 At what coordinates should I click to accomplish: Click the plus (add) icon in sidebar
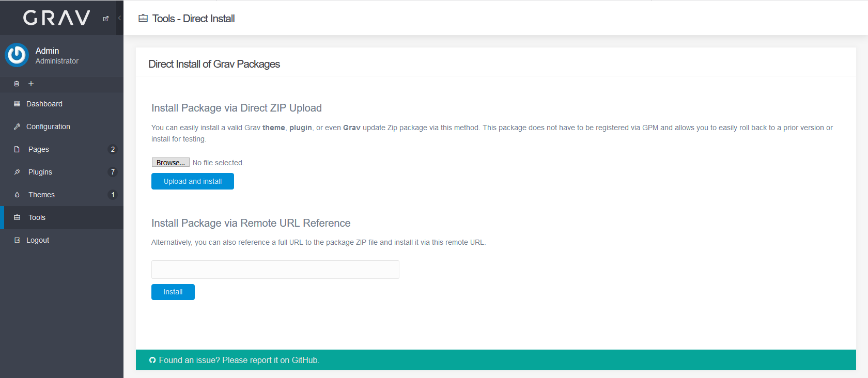pyautogui.click(x=31, y=84)
